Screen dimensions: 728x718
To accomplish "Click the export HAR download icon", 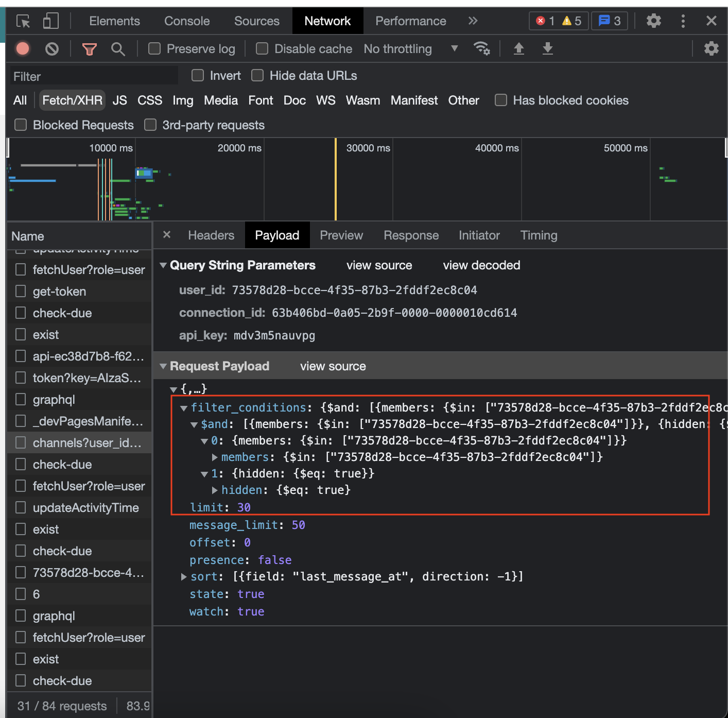I will coord(548,48).
